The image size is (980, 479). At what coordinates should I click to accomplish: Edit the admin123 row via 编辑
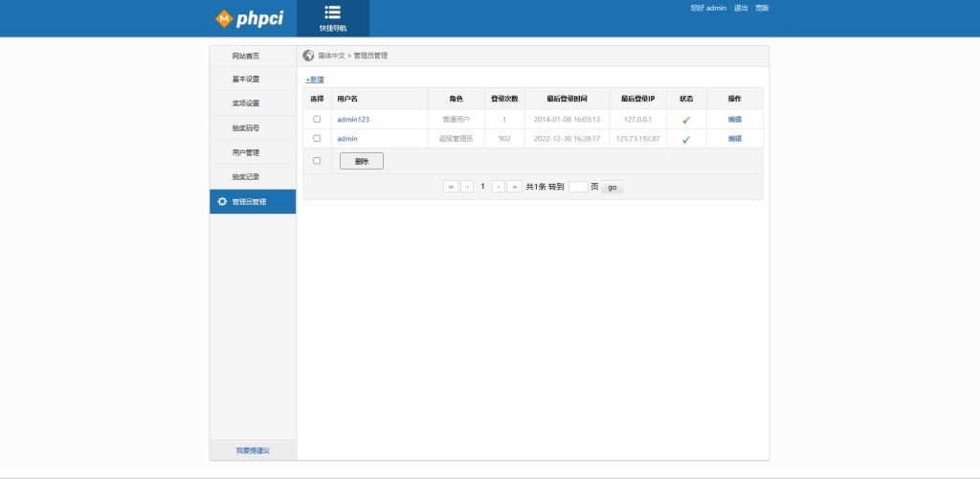tap(734, 120)
